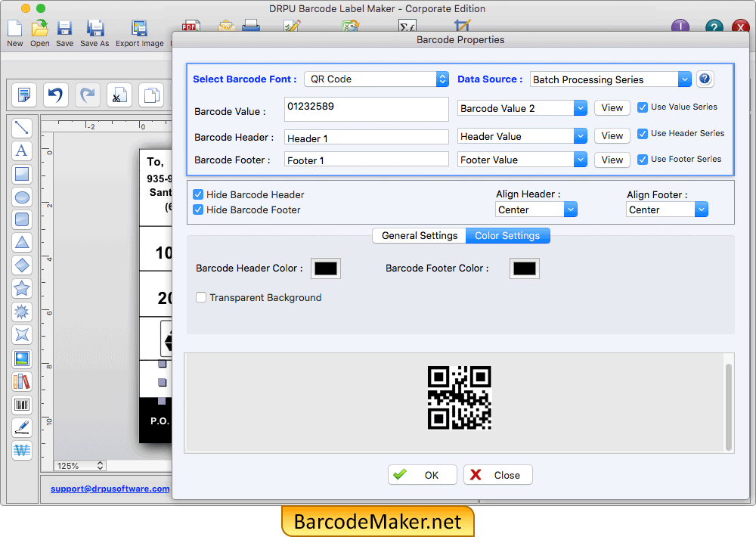Select the Diamond shape tool
The height and width of the screenshot is (537, 756).
[x=22, y=265]
